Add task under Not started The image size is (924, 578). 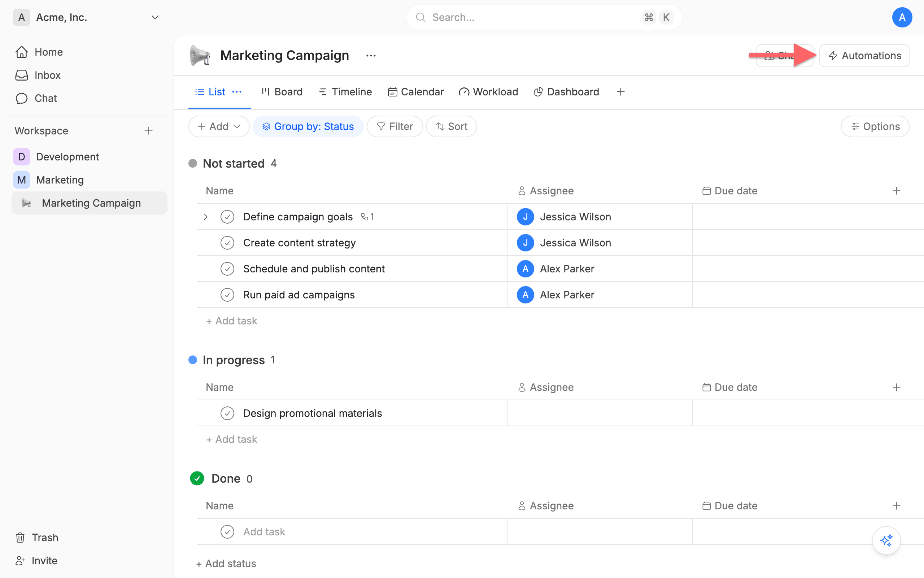(x=231, y=321)
